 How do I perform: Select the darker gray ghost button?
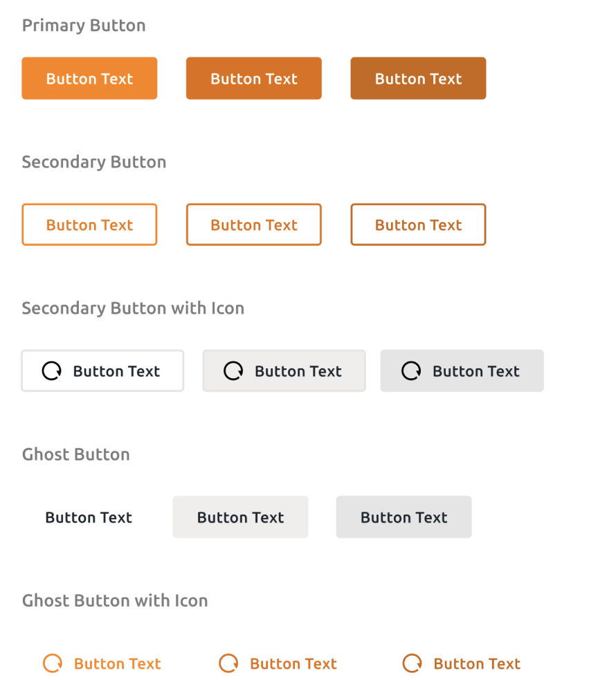(404, 517)
